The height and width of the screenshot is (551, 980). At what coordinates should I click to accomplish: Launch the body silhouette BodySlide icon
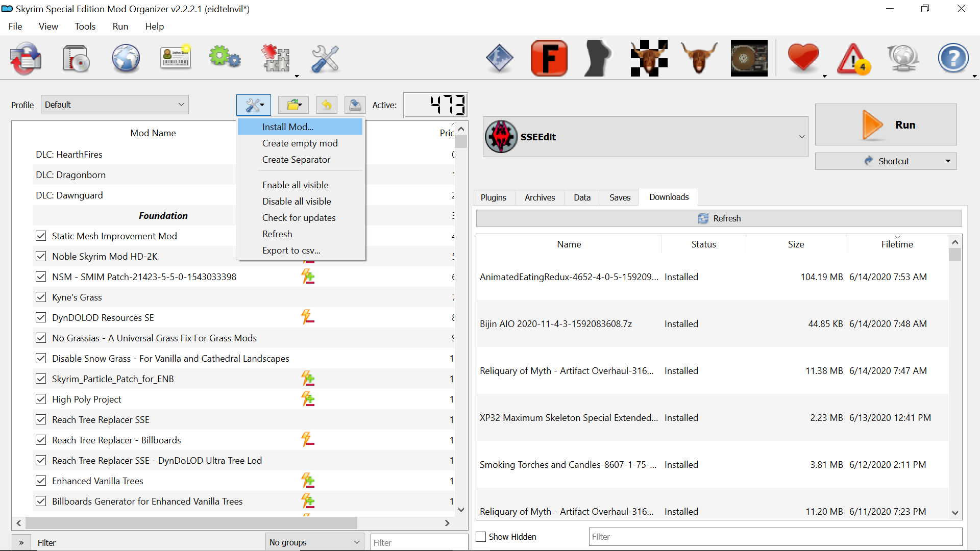pyautogui.click(x=598, y=58)
